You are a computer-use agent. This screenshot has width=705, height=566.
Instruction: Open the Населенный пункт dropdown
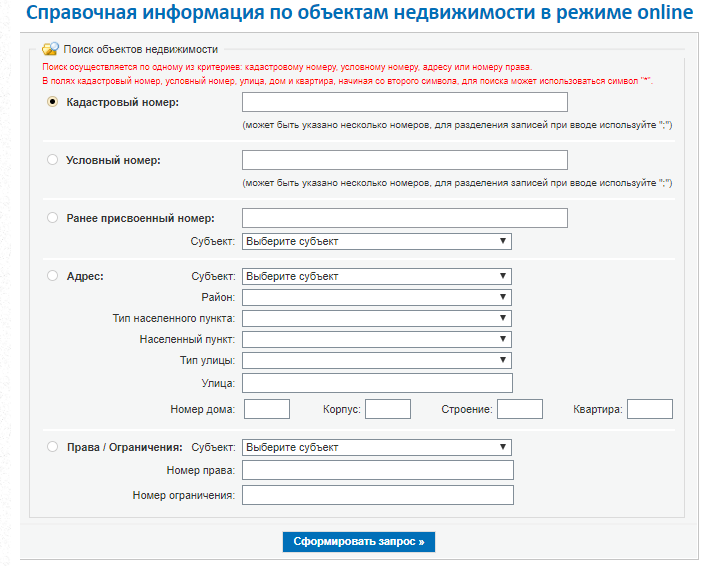(x=377, y=339)
